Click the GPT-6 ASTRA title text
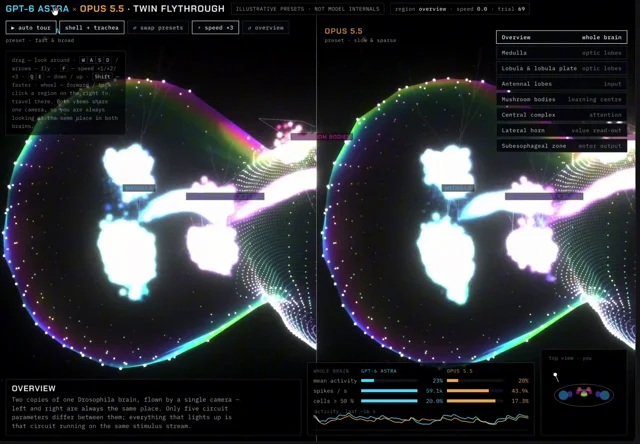The height and width of the screenshot is (444, 640). (x=37, y=9)
